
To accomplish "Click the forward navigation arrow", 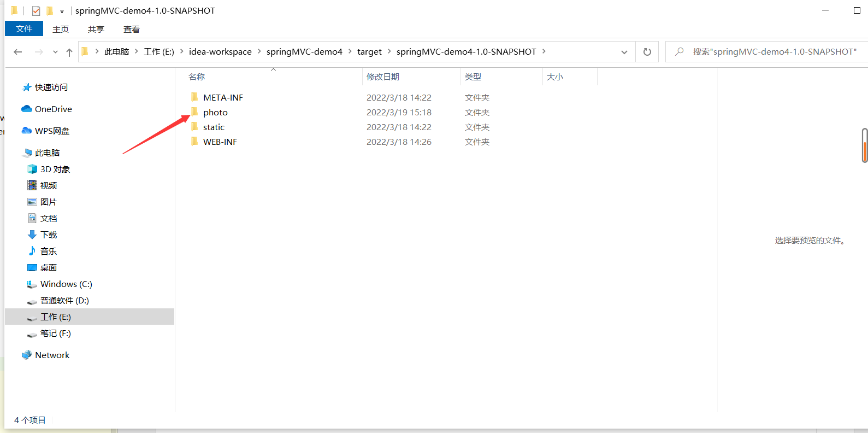I will coord(39,52).
